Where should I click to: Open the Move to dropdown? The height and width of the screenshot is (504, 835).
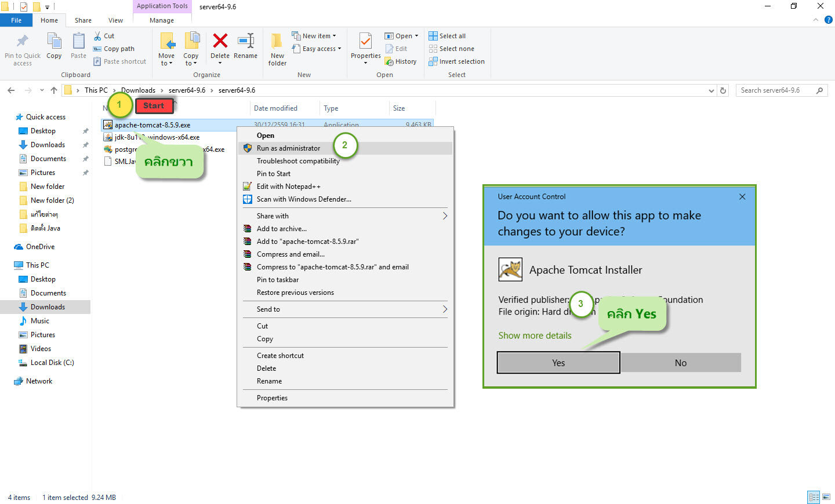(166, 49)
